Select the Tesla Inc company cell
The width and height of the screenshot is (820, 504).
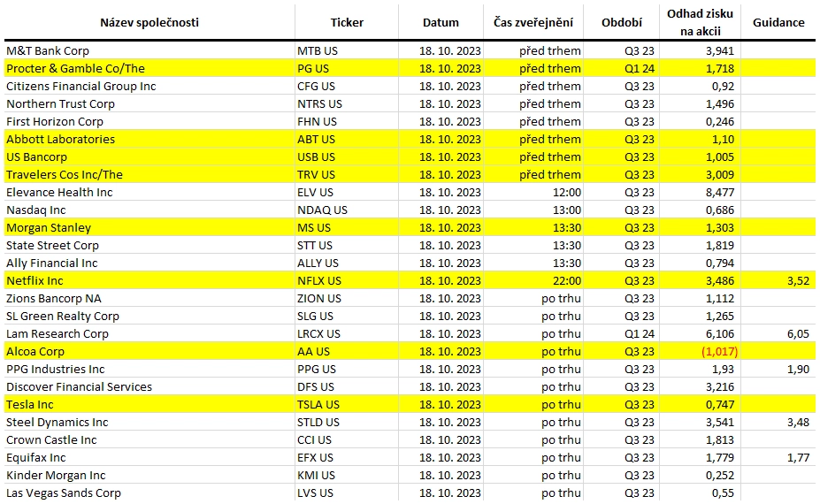coord(149,405)
